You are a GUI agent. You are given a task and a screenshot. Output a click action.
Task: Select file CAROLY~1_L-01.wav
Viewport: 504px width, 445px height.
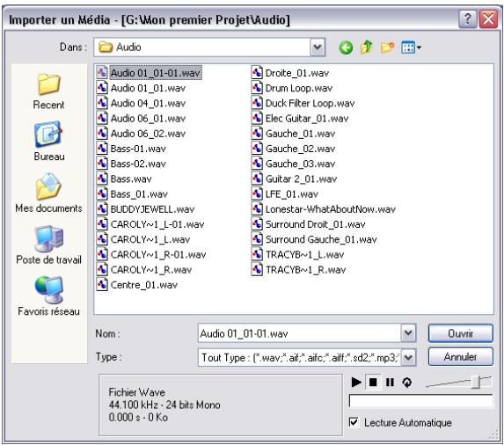150,224
